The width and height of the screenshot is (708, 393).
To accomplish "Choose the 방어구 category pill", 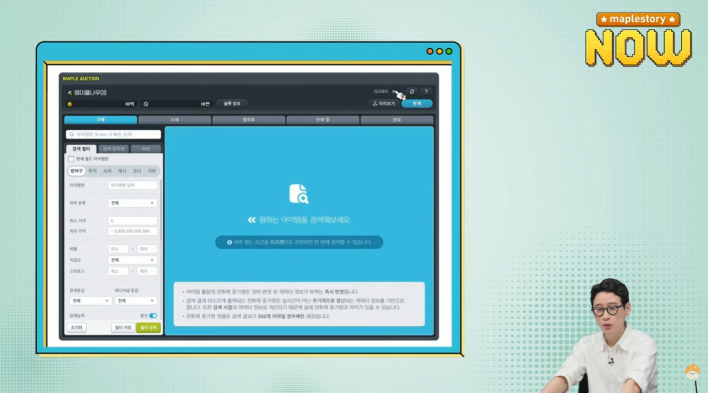I will pyautogui.click(x=76, y=171).
